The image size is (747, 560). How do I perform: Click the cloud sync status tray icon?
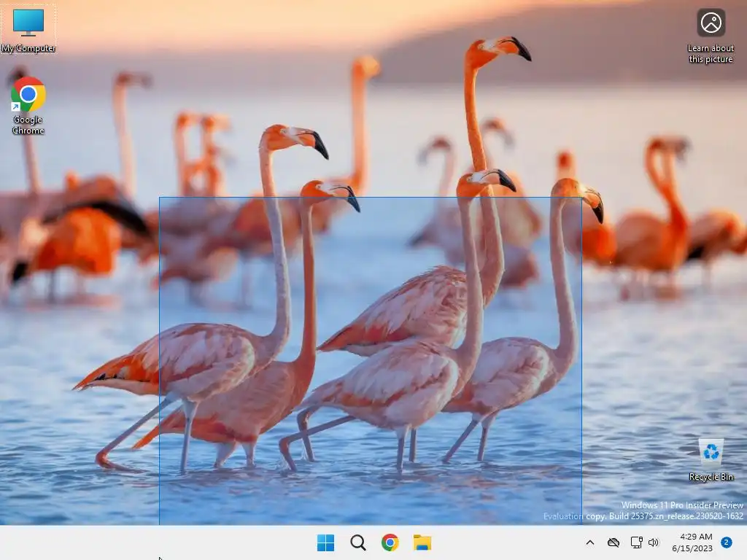(x=613, y=542)
